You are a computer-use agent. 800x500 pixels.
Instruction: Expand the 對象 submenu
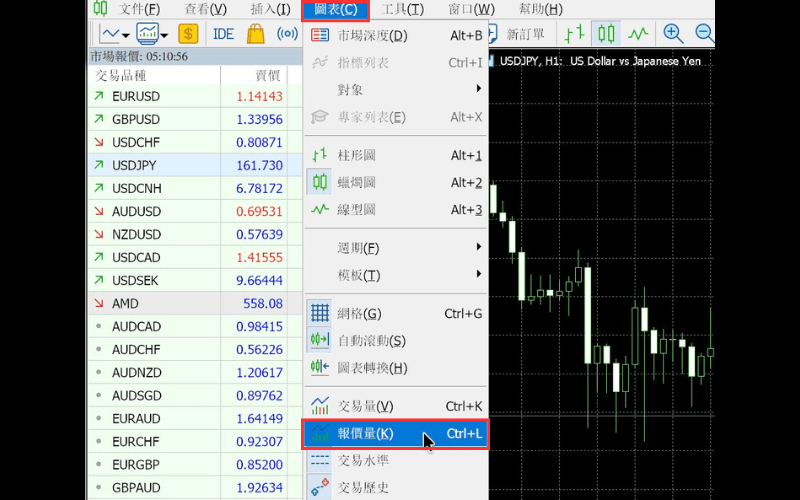click(x=396, y=90)
